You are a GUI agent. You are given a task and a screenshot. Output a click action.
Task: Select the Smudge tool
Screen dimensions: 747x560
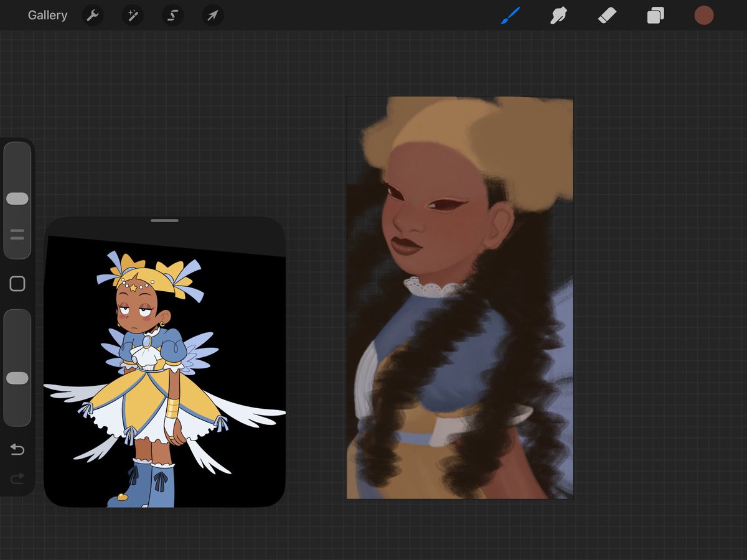point(558,16)
